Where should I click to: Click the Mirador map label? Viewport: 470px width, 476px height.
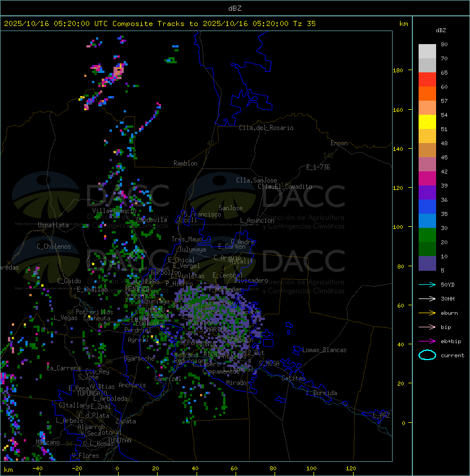click(x=238, y=383)
